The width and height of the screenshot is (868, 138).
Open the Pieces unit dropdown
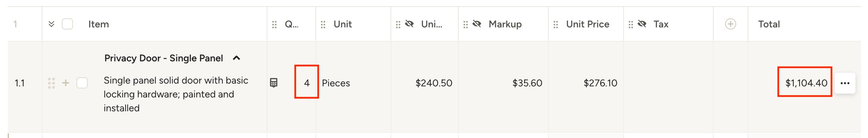336,83
